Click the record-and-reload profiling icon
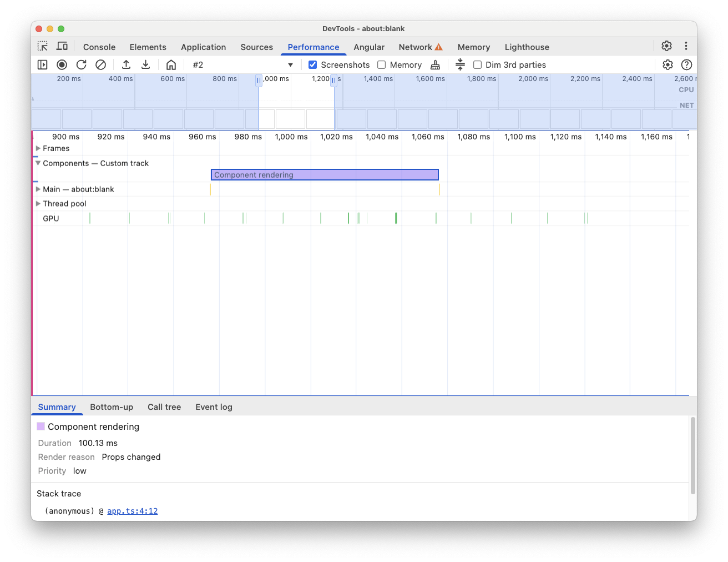 (x=81, y=64)
